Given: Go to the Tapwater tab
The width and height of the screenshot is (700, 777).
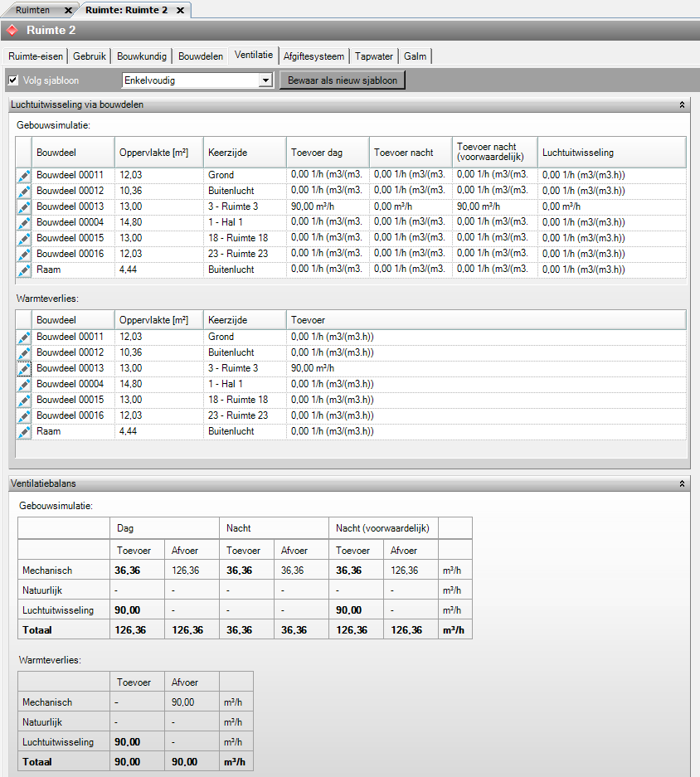Looking at the screenshot, I should click(x=373, y=56).
